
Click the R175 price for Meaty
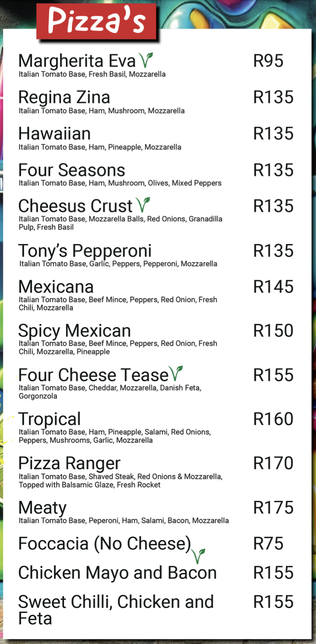coord(273,508)
